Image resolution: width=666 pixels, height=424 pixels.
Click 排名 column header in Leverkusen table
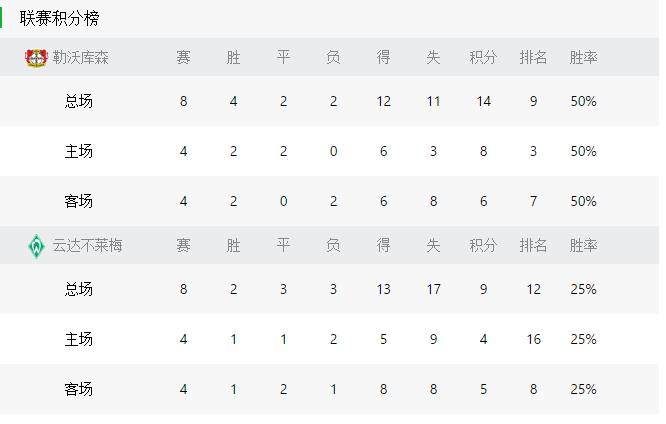pyautogui.click(x=533, y=57)
